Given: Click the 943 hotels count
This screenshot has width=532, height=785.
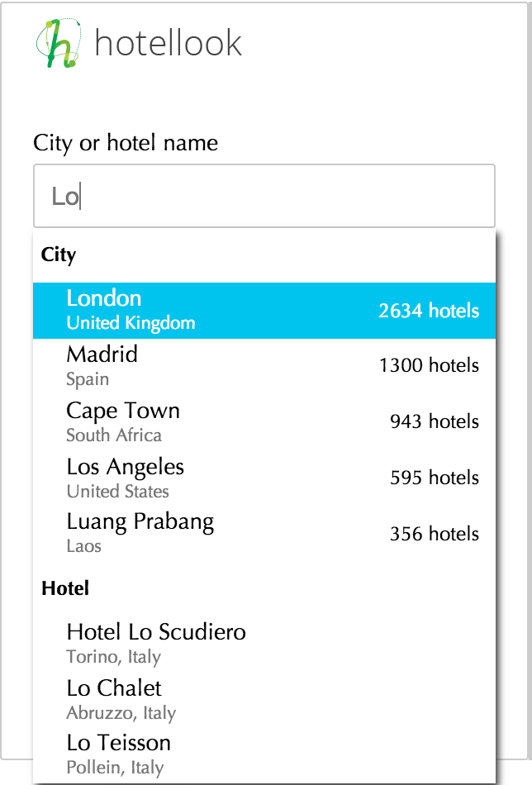Looking at the screenshot, I should pos(434,421).
